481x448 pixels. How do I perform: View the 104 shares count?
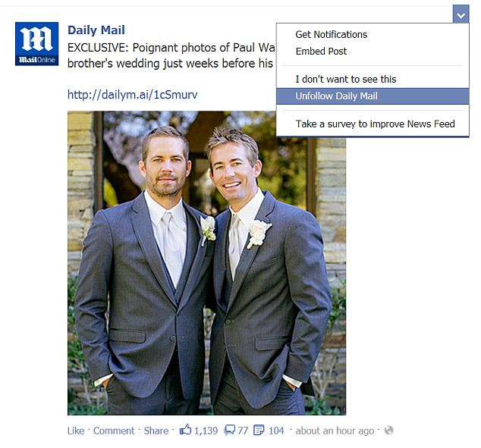coord(276,431)
